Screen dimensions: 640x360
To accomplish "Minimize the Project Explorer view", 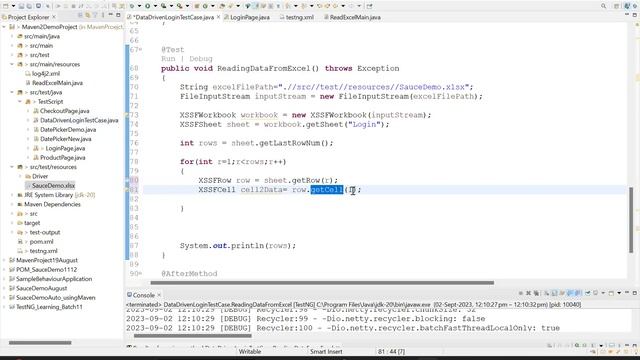I will pos(110,15).
